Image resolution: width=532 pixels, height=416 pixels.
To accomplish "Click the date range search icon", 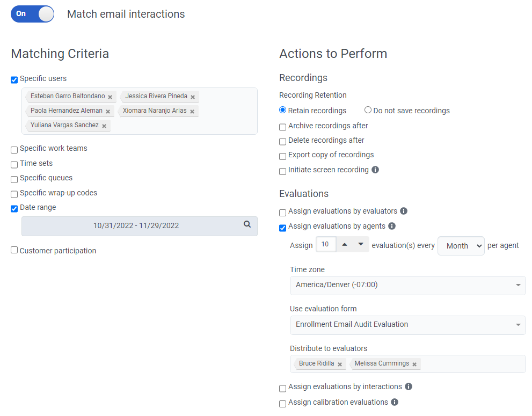I will pos(247,225).
